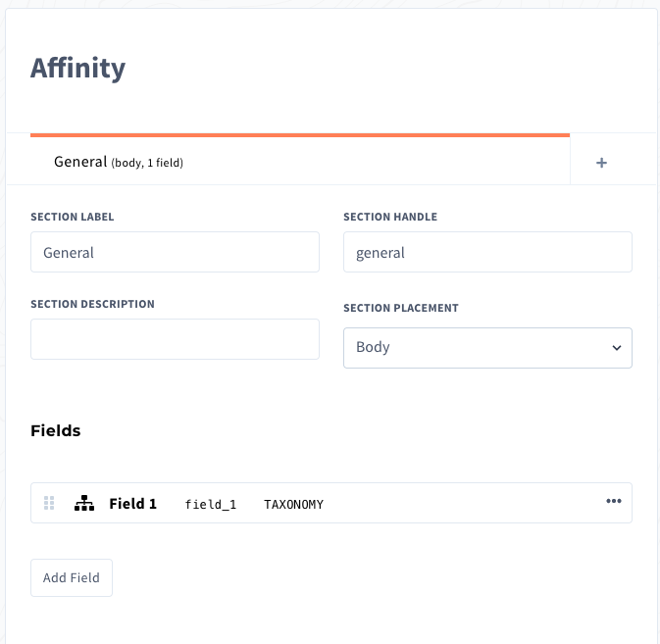The height and width of the screenshot is (644, 660).
Task: Click the Affinity page heading
Action: click(x=78, y=68)
